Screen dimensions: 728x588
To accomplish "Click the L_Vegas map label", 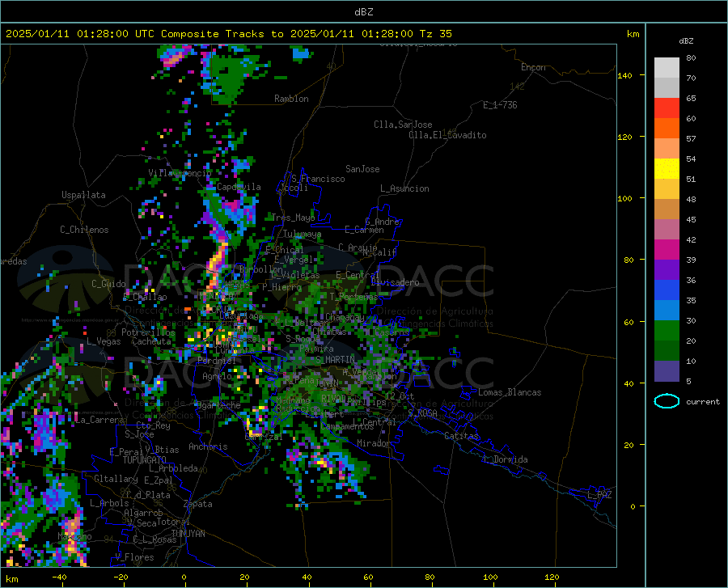I will (x=104, y=341).
